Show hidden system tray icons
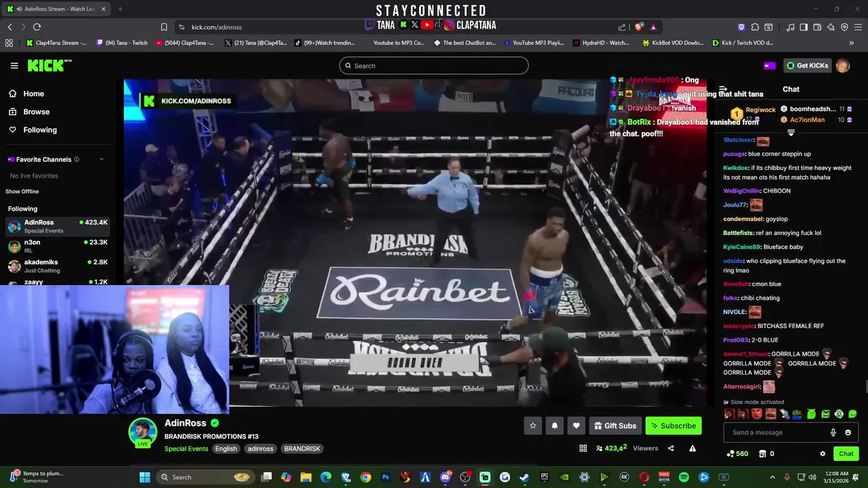Image resolution: width=868 pixels, height=488 pixels. click(x=772, y=477)
